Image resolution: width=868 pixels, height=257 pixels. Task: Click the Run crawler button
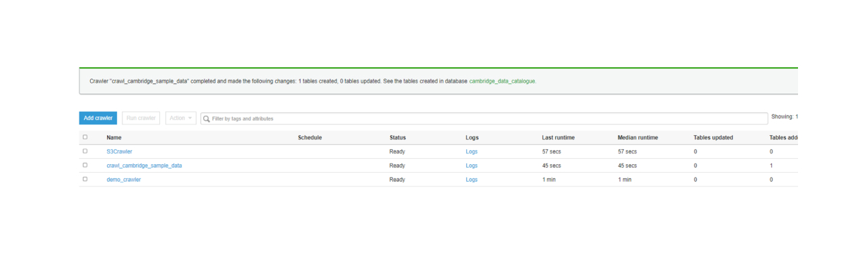coord(141,118)
